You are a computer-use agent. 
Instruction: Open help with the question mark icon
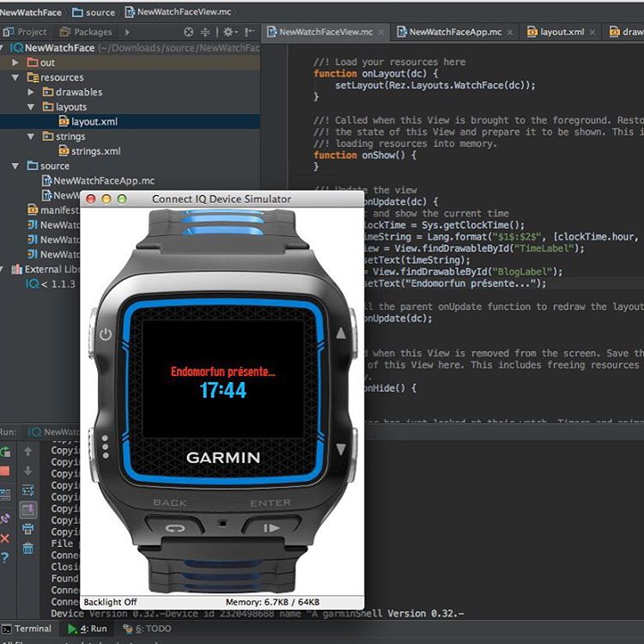pos(5,558)
